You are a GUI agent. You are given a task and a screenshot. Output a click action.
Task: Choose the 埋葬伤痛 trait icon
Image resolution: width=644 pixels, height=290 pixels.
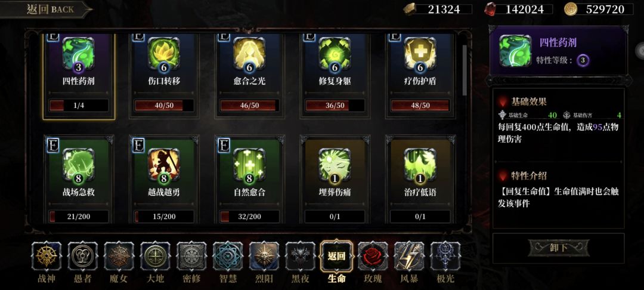click(x=335, y=165)
